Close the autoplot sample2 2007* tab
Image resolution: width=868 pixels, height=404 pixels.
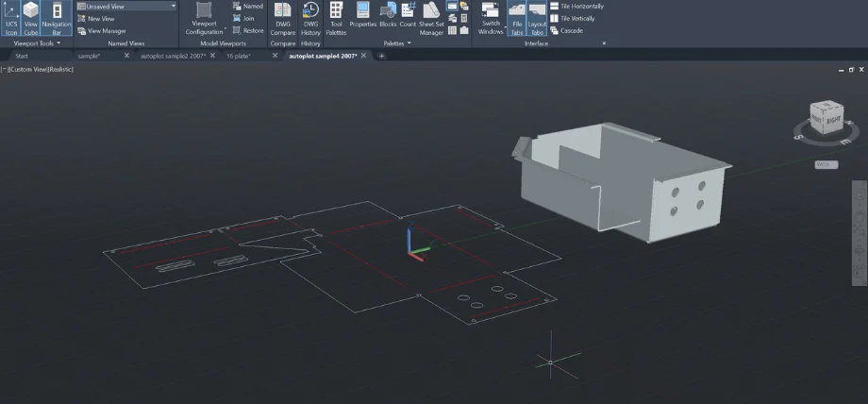click(212, 56)
